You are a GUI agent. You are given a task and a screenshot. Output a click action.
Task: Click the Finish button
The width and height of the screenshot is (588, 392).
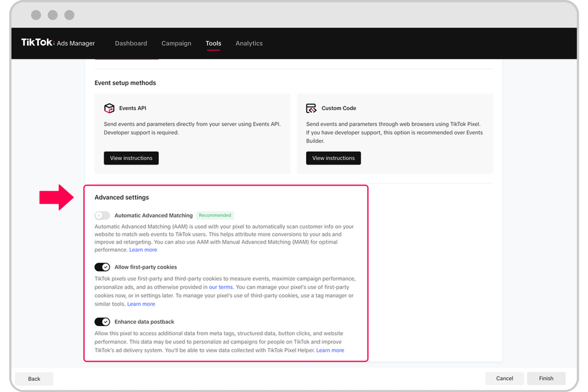tap(546, 378)
